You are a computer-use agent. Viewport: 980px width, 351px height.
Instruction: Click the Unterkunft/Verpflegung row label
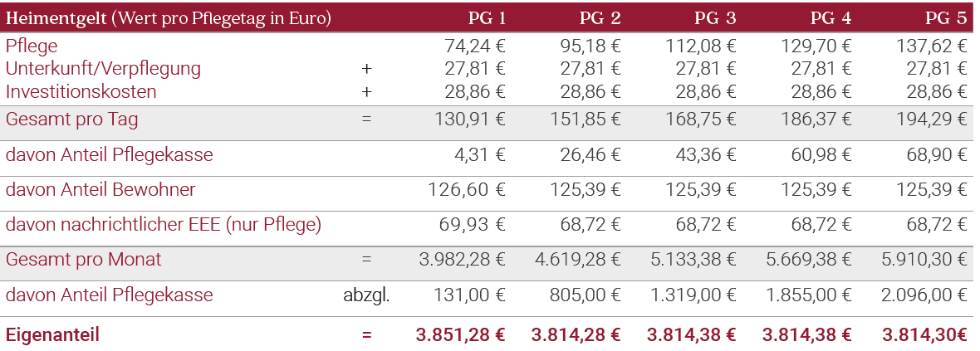click(x=103, y=69)
